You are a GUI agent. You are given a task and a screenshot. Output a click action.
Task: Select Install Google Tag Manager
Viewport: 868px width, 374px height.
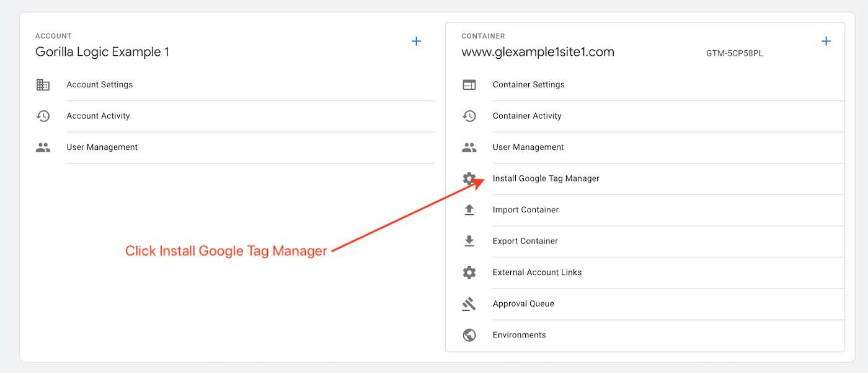click(x=546, y=178)
